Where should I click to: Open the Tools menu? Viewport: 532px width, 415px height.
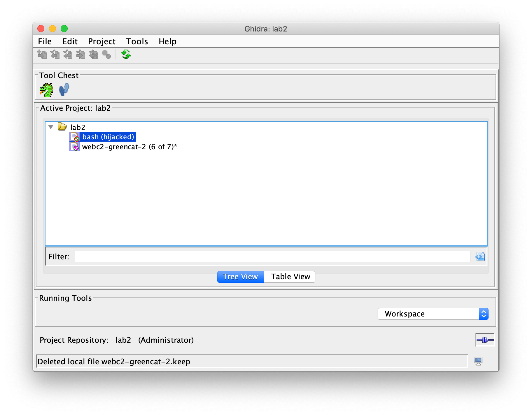137,41
